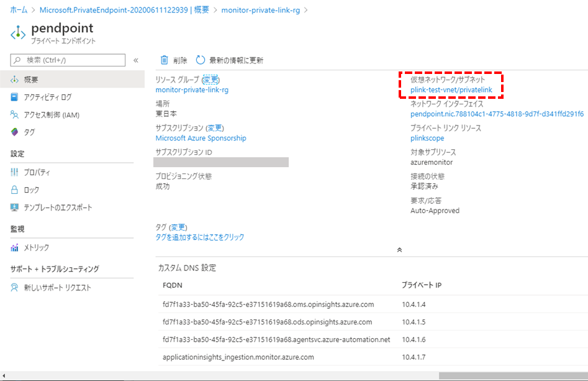This screenshot has height=381, width=588.
Task: Select private IP 10.4.1.5
Action: 414,322
